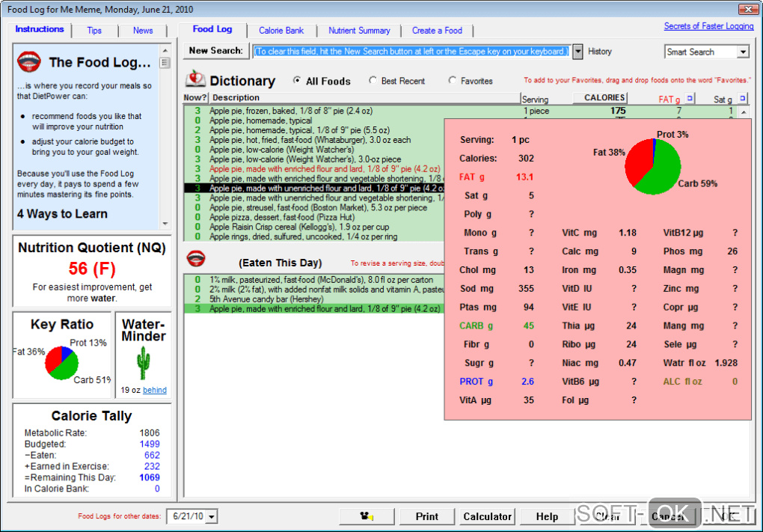Select eaten item 1% milk McDonald's
Screen dimensions: 763x532
pyautogui.click(x=314, y=280)
